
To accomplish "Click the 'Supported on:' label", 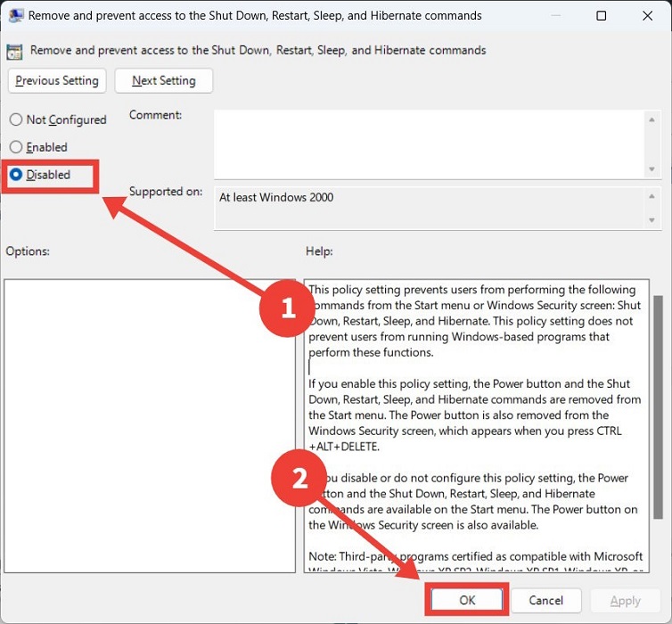I will 166,191.
